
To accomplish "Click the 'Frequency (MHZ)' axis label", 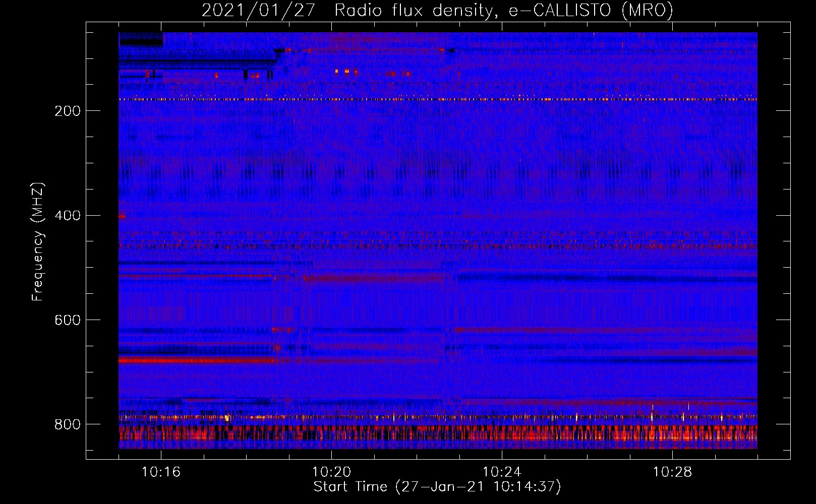I will [38, 241].
